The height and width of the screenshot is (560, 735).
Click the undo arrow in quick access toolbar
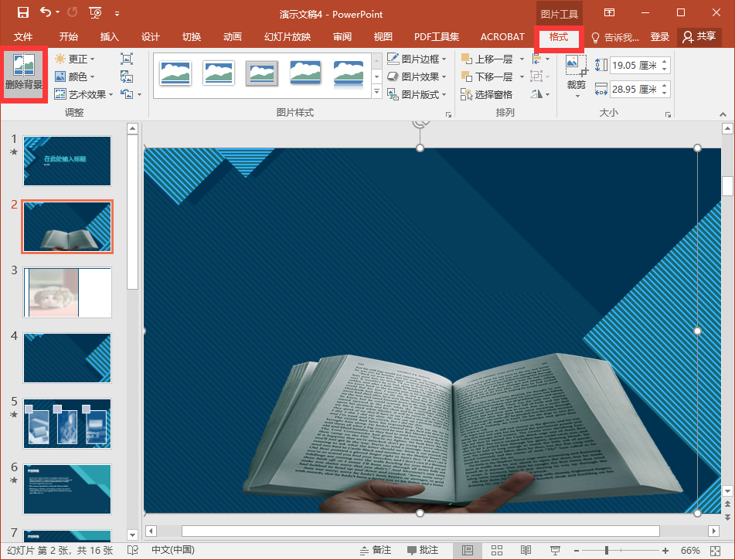click(46, 13)
